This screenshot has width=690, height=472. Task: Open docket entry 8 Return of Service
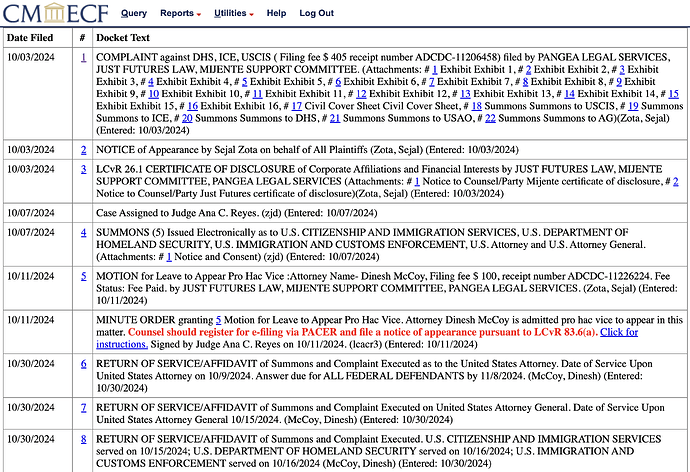point(84,439)
